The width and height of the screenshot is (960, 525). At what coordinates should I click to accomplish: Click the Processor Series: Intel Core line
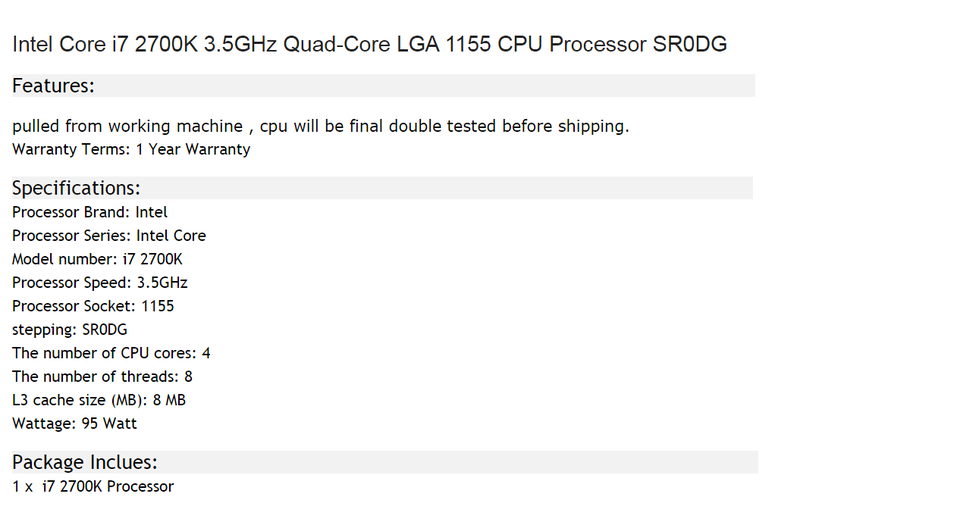(x=109, y=236)
